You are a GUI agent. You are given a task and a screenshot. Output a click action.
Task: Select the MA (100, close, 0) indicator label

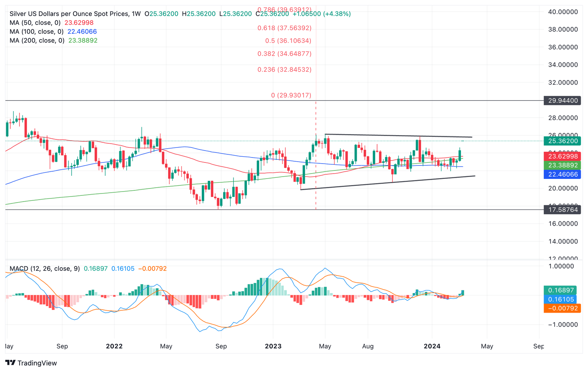(37, 31)
